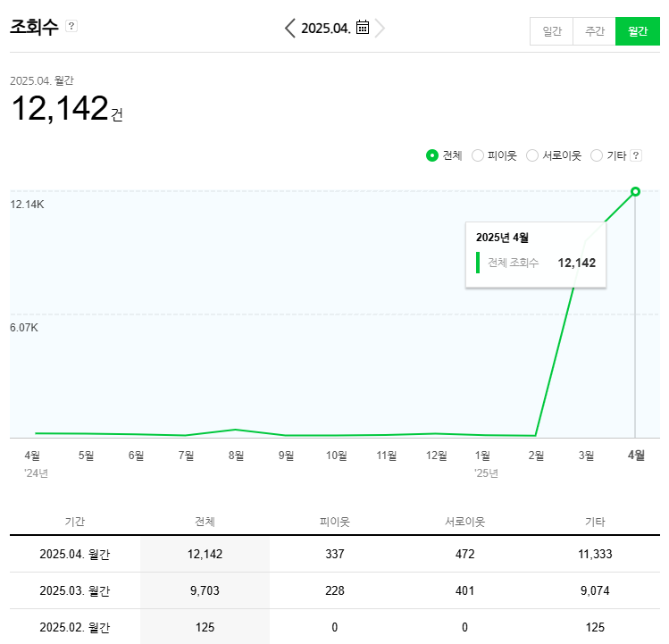Click the 4월 '24년 axis label
669x644 pixels.
34,464
